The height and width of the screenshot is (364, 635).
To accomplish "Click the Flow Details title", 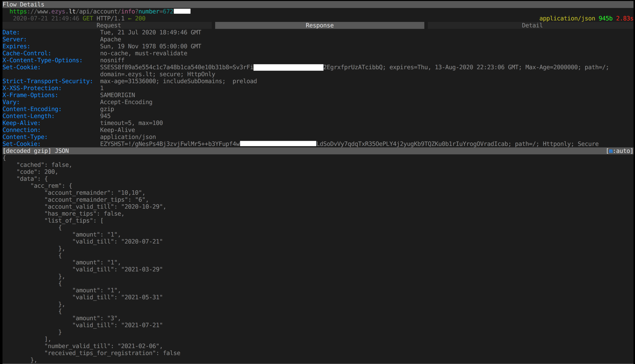I will click(23, 4).
